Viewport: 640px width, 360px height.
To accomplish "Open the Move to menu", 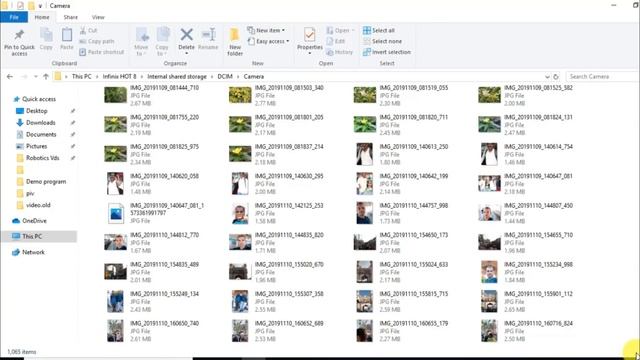I will pyautogui.click(x=141, y=41).
